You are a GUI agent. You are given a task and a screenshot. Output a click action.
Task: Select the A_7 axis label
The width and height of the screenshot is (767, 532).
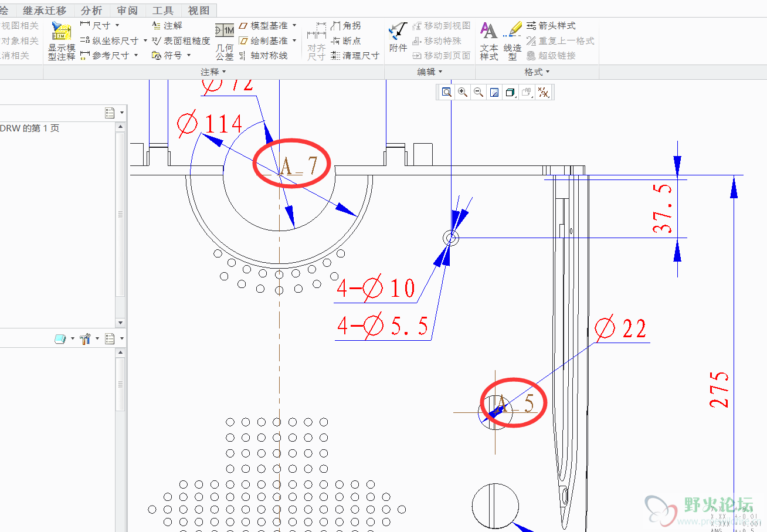pyautogui.click(x=298, y=167)
